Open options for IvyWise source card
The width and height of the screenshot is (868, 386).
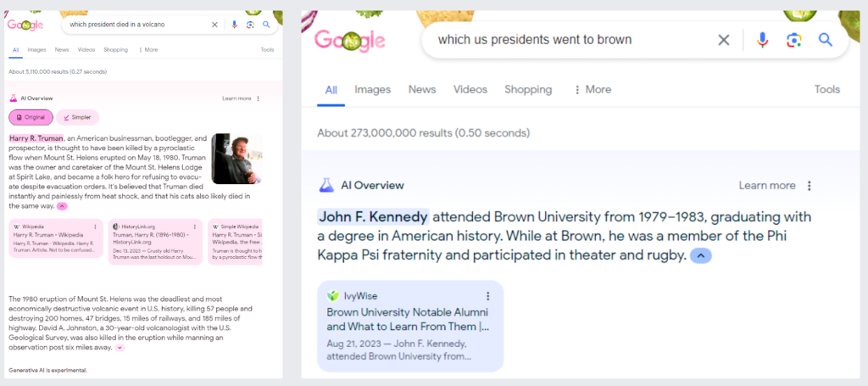[x=487, y=296]
